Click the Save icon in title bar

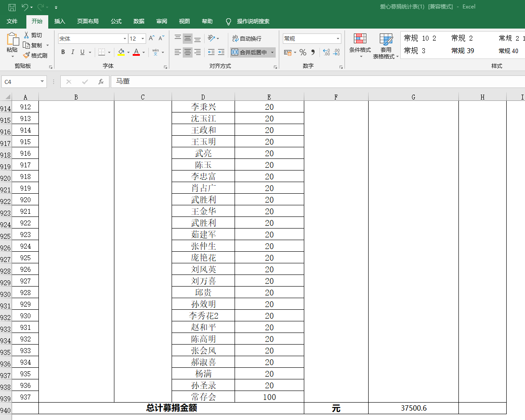(12, 7)
